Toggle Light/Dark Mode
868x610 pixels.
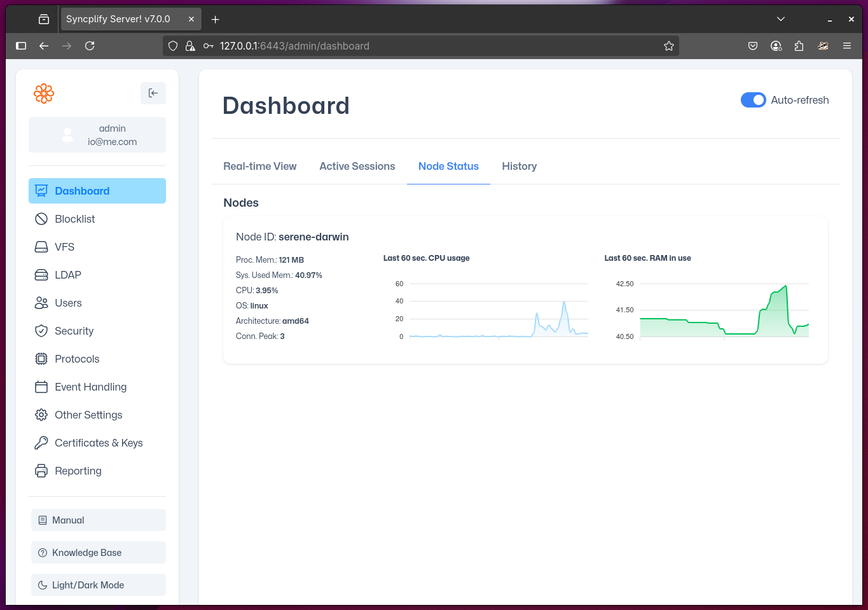click(98, 585)
